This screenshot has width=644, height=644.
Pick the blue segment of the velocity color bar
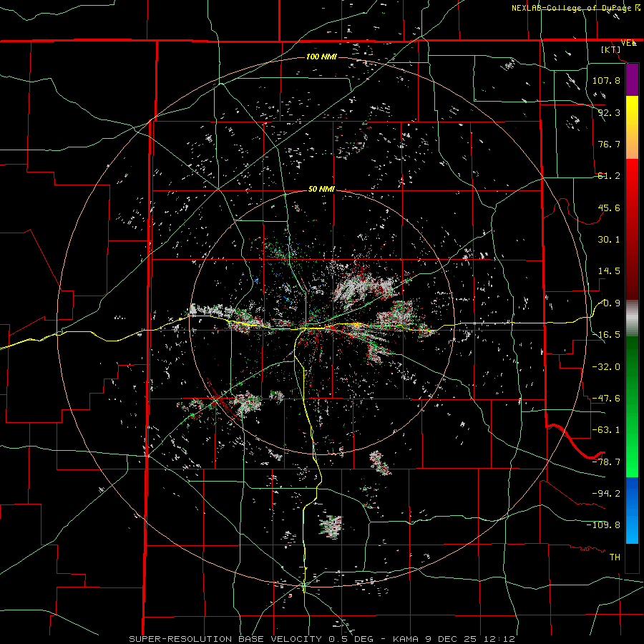[x=632, y=510]
